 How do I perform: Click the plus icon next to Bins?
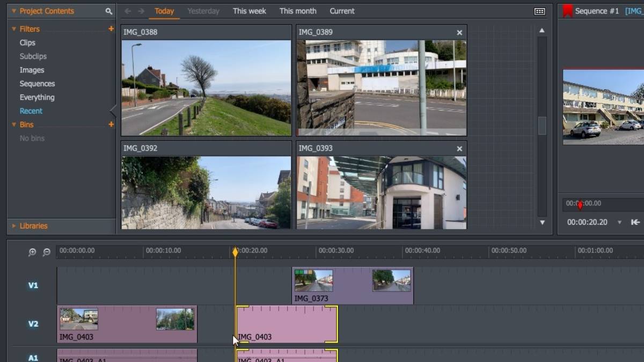[x=111, y=124]
